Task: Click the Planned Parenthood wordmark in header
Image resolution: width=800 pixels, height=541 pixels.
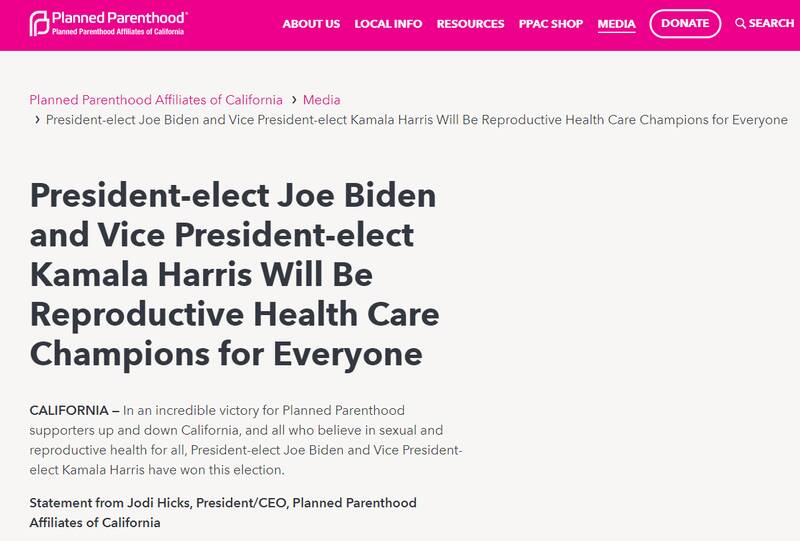Action: tap(108, 17)
